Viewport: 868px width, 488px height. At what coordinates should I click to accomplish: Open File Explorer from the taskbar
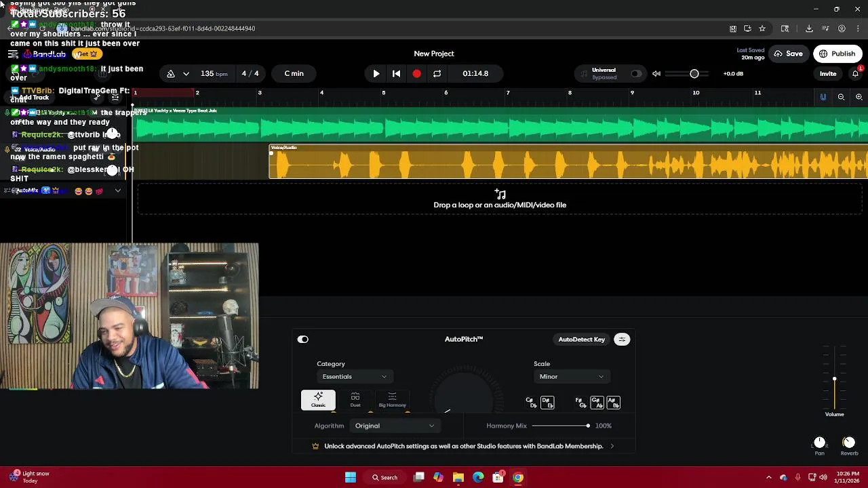[458, 477]
